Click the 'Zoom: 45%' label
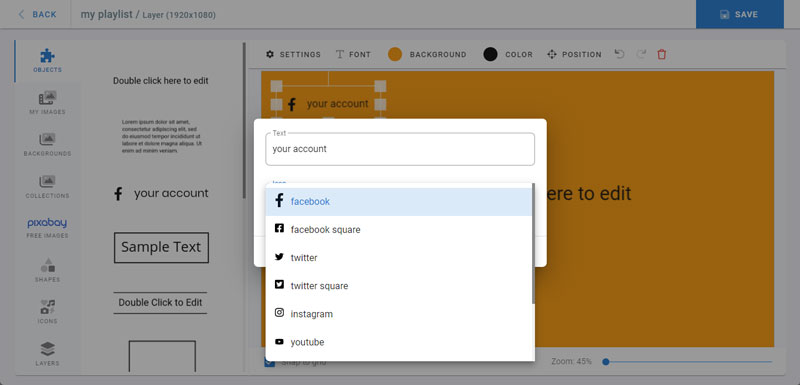 (x=571, y=362)
